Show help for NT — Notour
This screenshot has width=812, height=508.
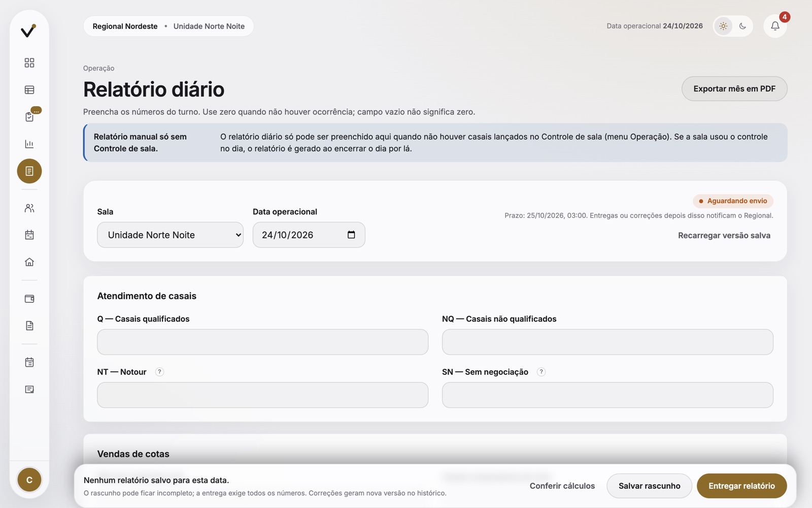point(159,372)
